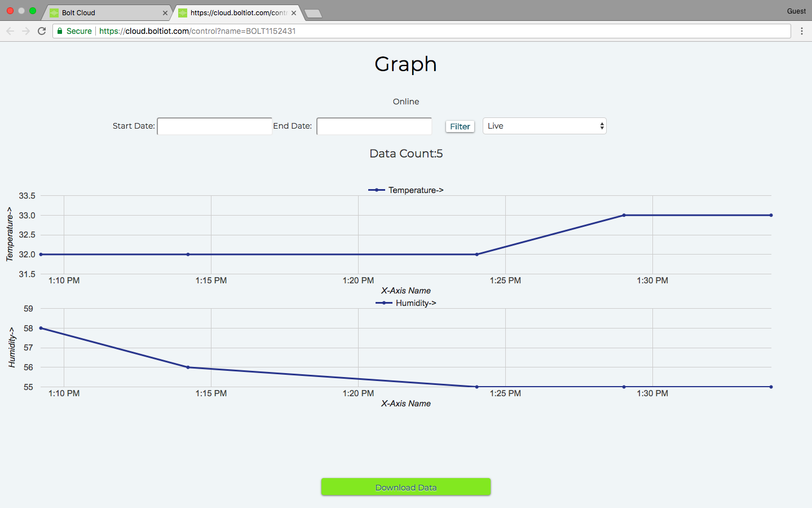812x508 pixels.
Task: Click the reload page icon
Action: (x=41, y=31)
